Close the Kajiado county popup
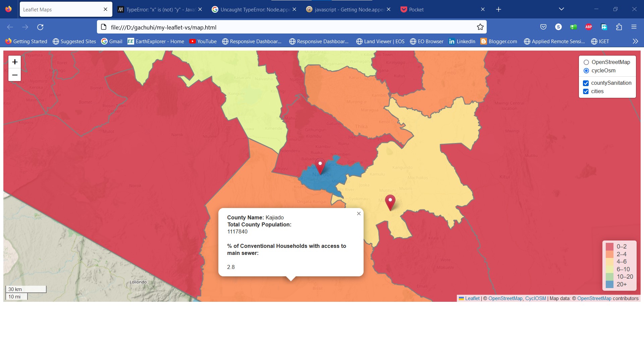This screenshot has height=345, width=644. pyautogui.click(x=359, y=214)
